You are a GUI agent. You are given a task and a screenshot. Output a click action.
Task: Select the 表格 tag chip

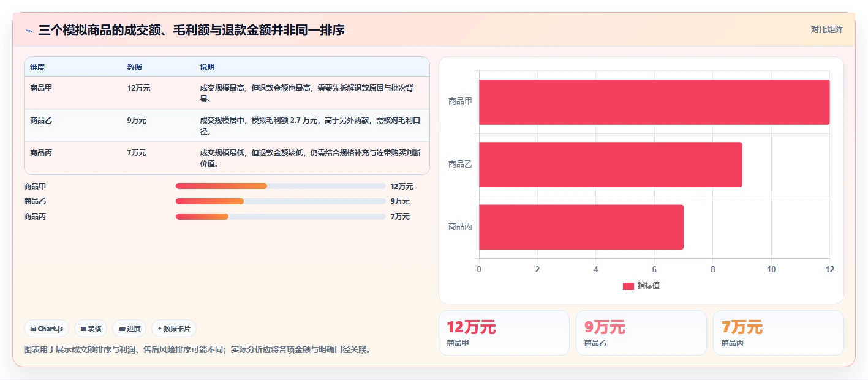tap(91, 329)
